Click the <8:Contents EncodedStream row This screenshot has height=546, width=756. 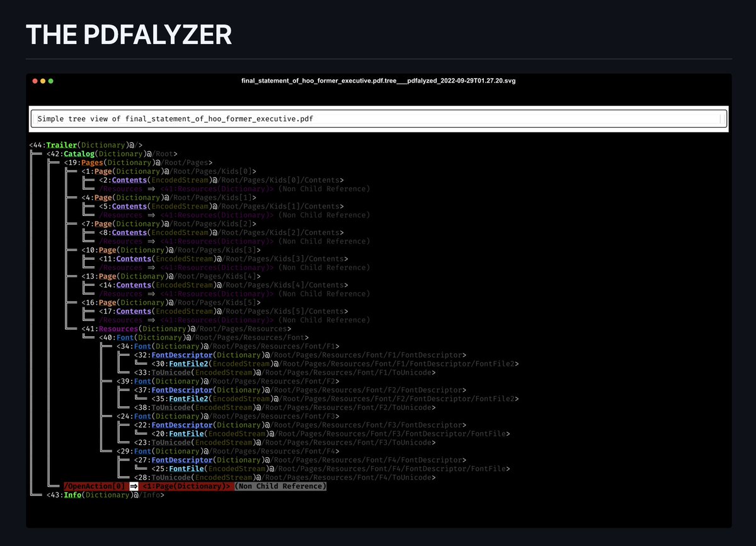pyautogui.click(x=221, y=233)
